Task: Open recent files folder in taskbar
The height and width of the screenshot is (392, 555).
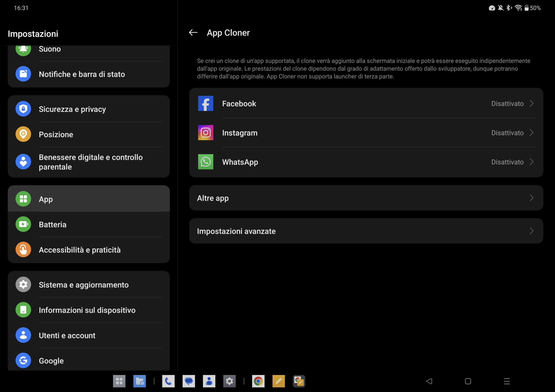Action: (139, 381)
